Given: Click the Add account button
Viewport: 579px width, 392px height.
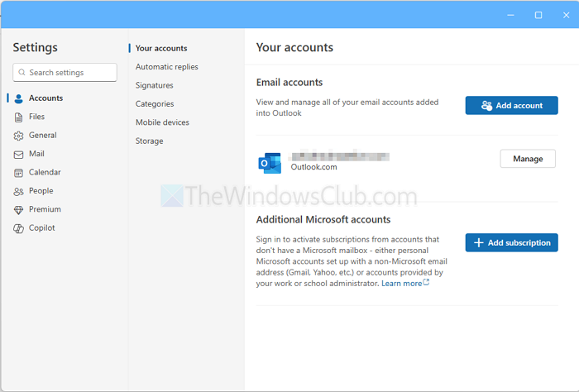Looking at the screenshot, I should pyautogui.click(x=511, y=106).
